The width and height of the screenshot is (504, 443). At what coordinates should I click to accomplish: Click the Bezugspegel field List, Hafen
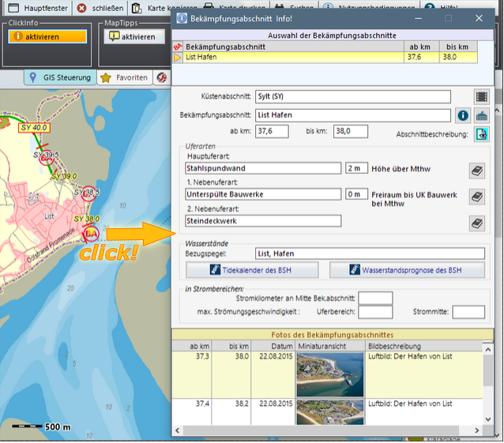tap(370, 253)
